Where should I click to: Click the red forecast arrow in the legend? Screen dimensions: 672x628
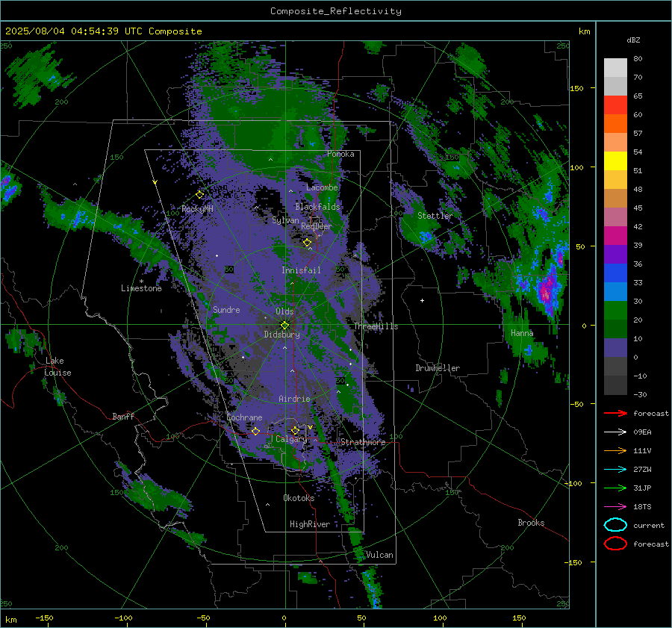615,413
